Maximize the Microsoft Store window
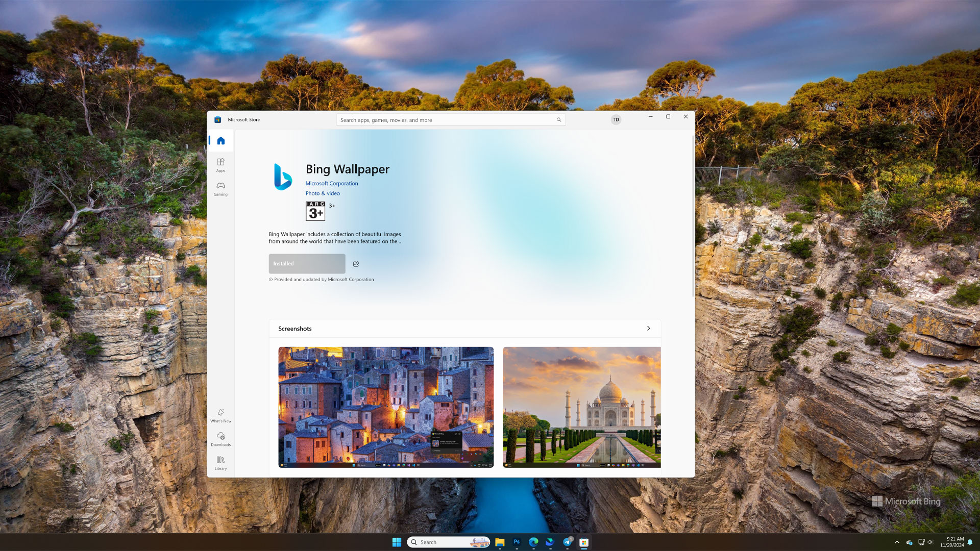 668,117
